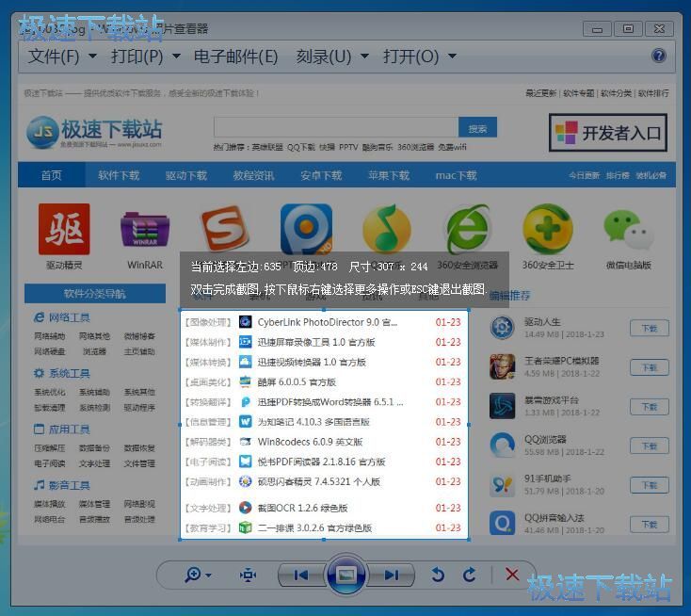Click the QQ音乐 green note icon

[387, 229]
